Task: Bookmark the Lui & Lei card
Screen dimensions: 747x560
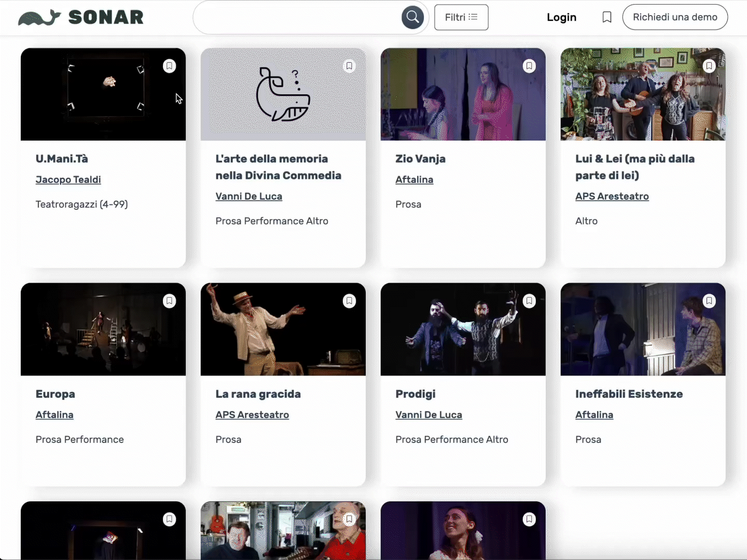Action: click(x=709, y=66)
